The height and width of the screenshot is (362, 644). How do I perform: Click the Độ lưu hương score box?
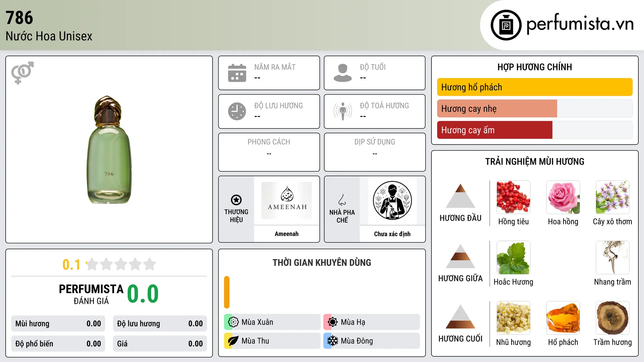(x=160, y=324)
